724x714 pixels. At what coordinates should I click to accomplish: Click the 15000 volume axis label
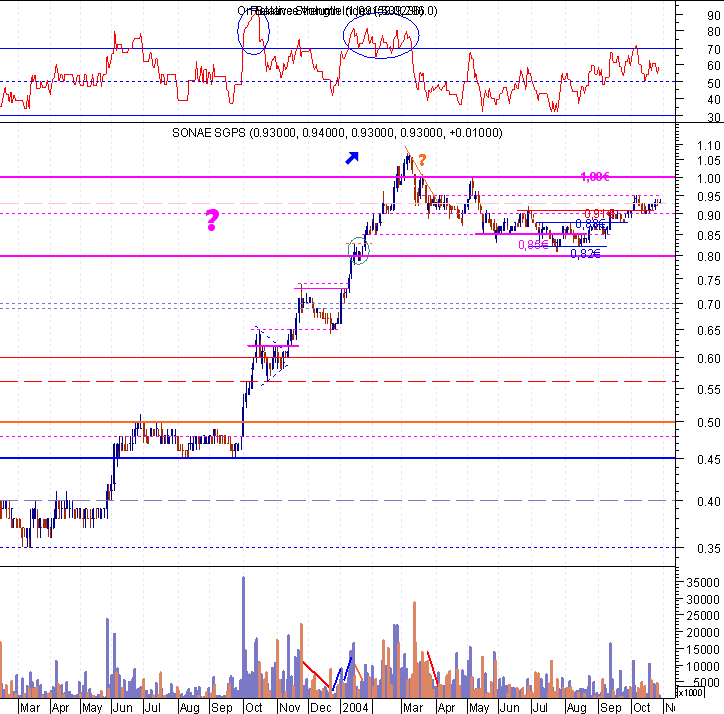click(x=703, y=649)
